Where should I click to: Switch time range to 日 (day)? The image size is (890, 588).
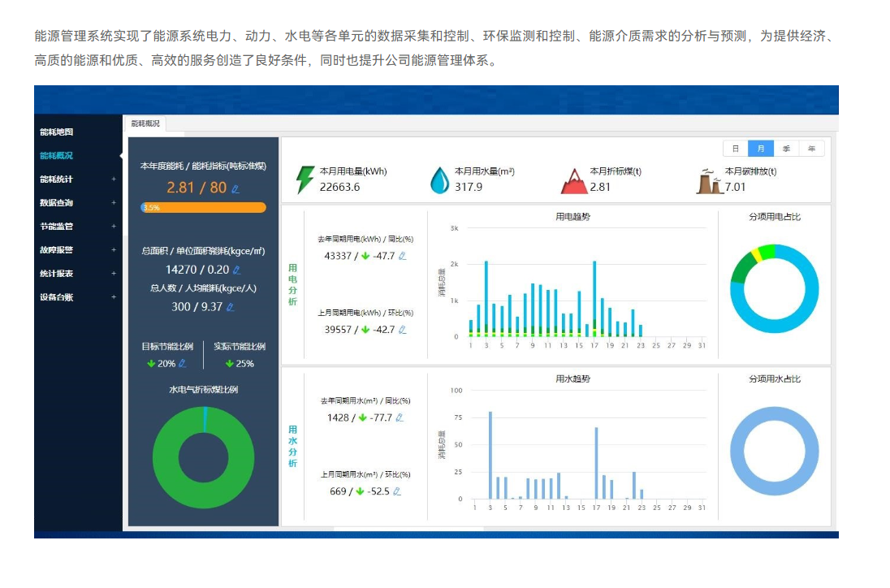[735, 148]
